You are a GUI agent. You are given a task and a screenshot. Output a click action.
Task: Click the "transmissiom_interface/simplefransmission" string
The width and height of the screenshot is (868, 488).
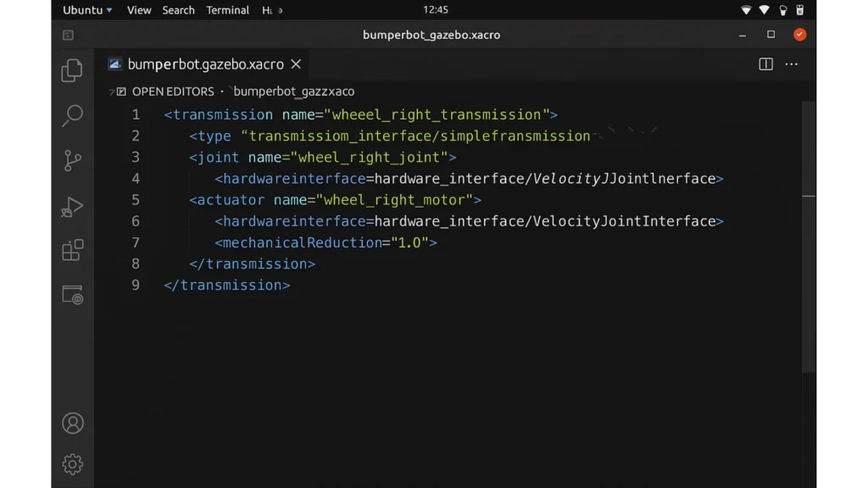(x=415, y=136)
